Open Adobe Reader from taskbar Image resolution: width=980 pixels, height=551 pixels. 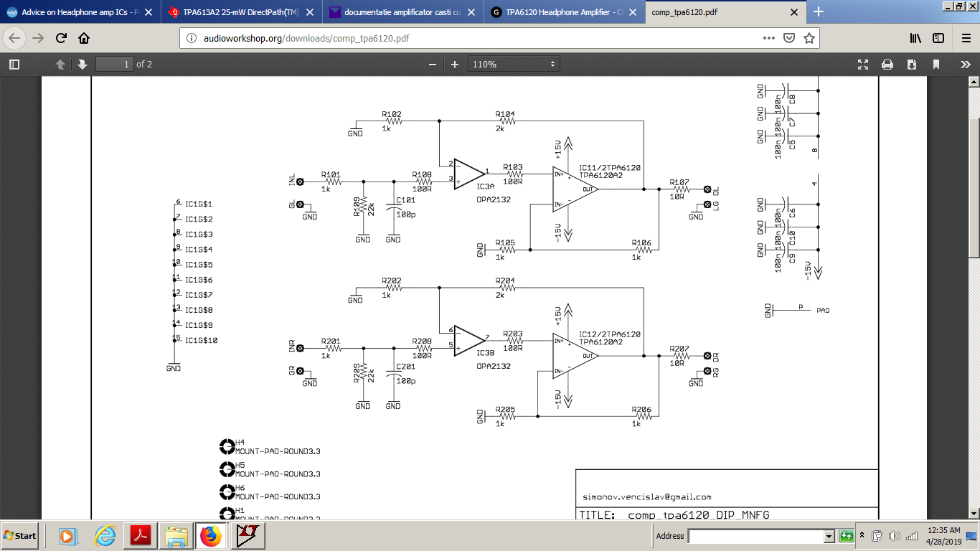[141, 536]
